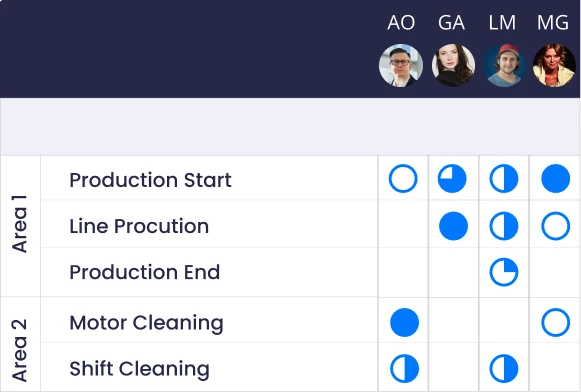Open the Production Start skill row
The height and width of the screenshot is (392, 581).
click(x=209, y=178)
